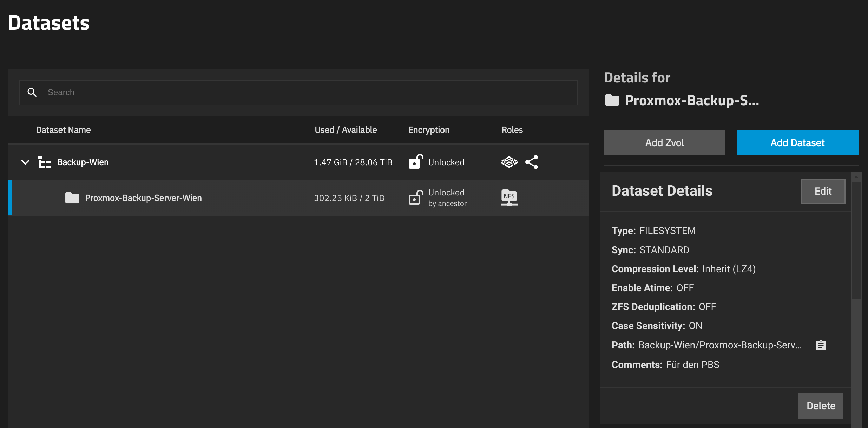The height and width of the screenshot is (428, 868).
Task: Click the Add Zvol button
Action: pyautogui.click(x=664, y=143)
